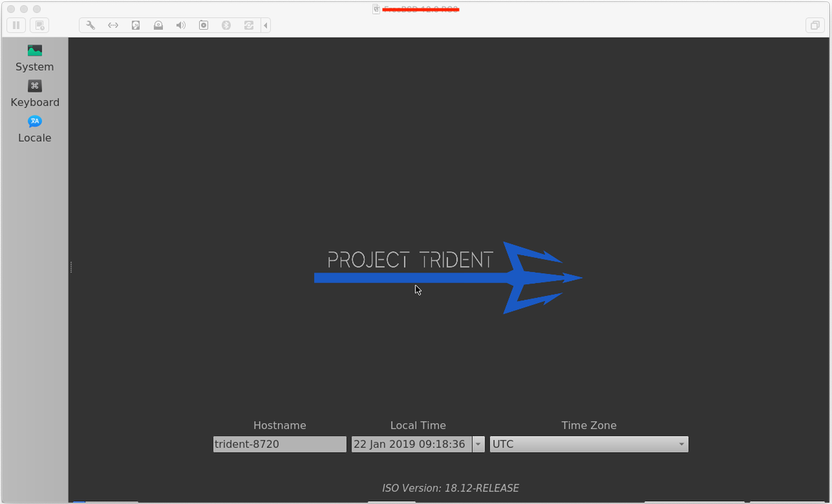Click the ISO Version 18.12-RELEASE text
832x504 pixels.
[x=450, y=488]
